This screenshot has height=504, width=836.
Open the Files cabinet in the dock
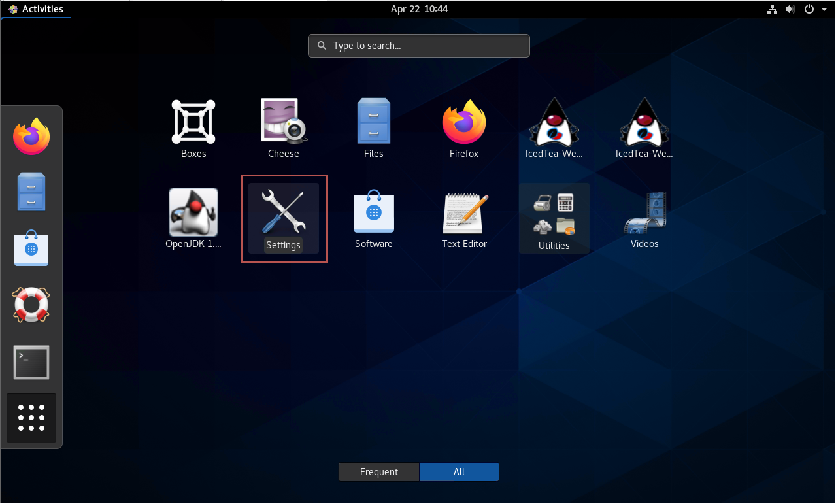pyautogui.click(x=31, y=192)
